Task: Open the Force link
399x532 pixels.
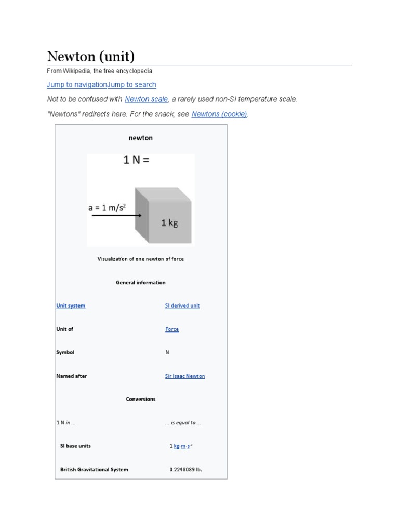Action: (172, 329)
